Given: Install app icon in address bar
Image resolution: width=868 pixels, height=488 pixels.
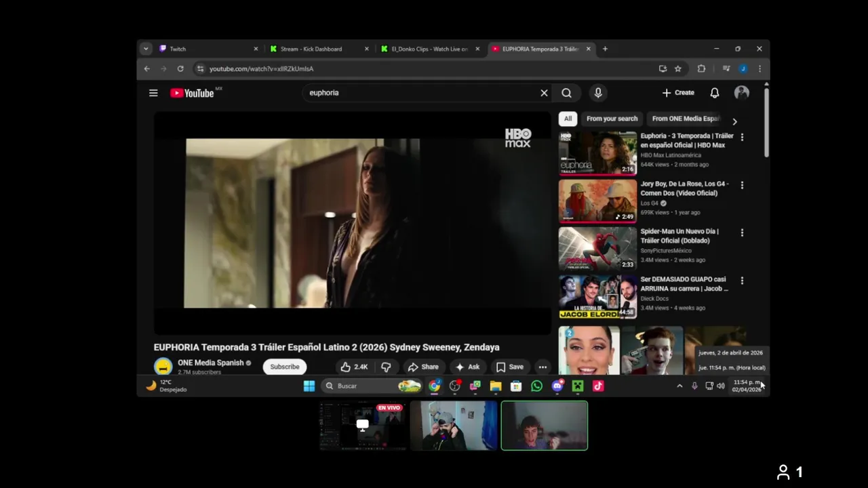Looking at the screenshot, I should [x=663, y=68].
